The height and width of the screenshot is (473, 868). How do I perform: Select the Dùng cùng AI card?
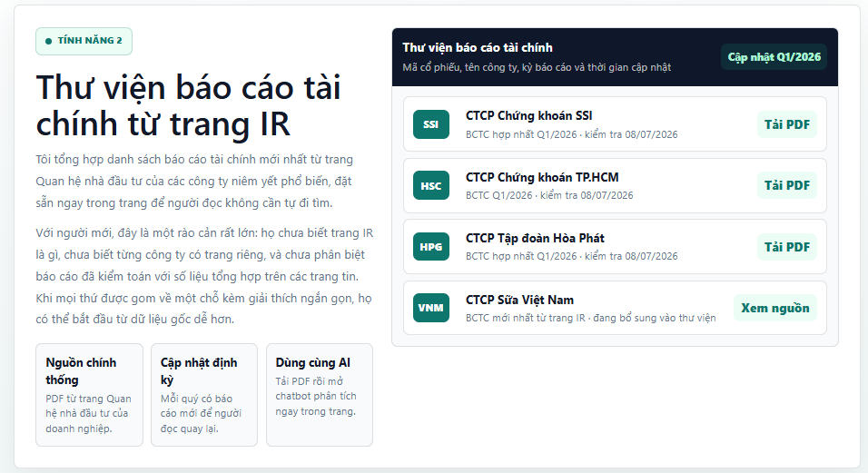tap(320, 395)
